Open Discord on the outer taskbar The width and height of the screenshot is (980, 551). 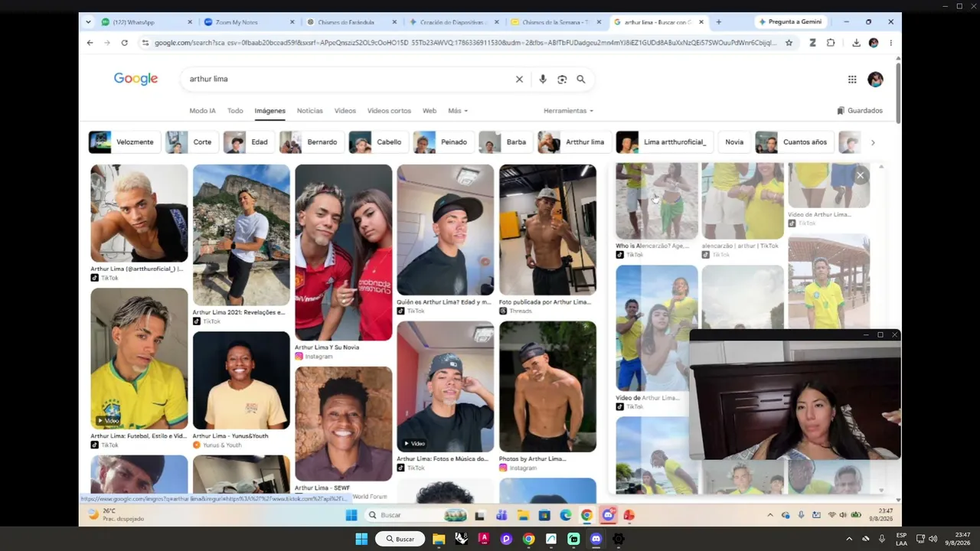click(596, 539)
